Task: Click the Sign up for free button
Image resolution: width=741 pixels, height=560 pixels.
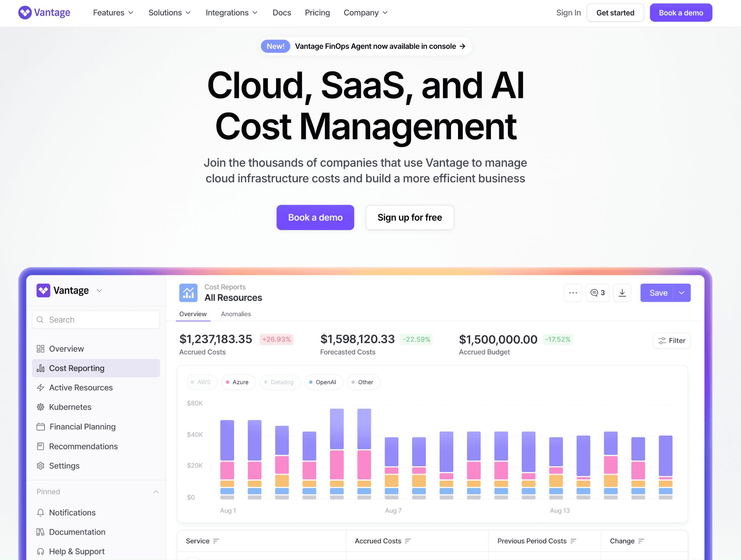Action: click(410, 217)
